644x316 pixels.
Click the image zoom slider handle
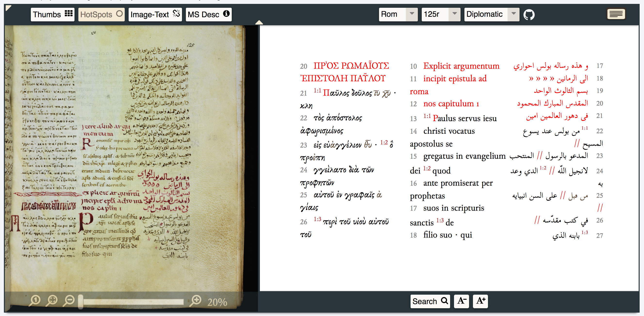pyautogui.click(x=81, y=301)
